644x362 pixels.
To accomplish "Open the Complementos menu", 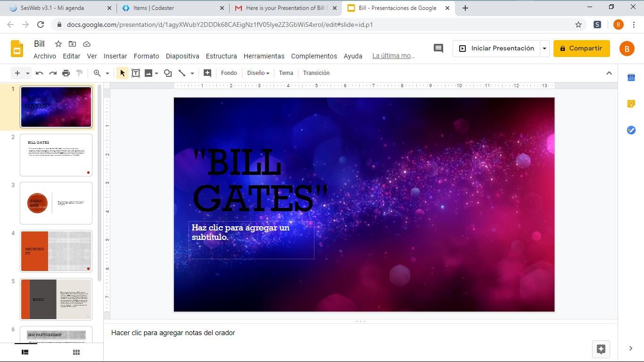I will coord(314,56).
